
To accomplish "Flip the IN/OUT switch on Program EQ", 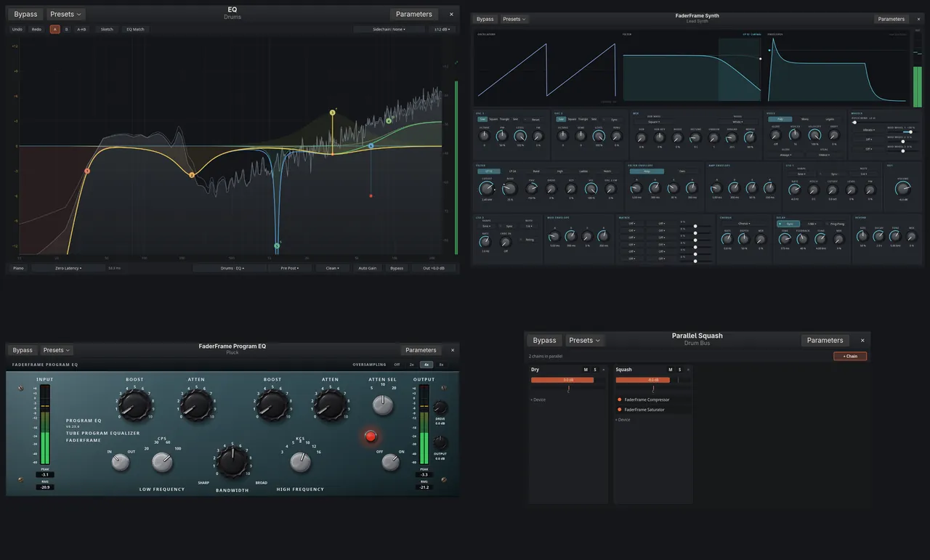I will coord(120,462).
